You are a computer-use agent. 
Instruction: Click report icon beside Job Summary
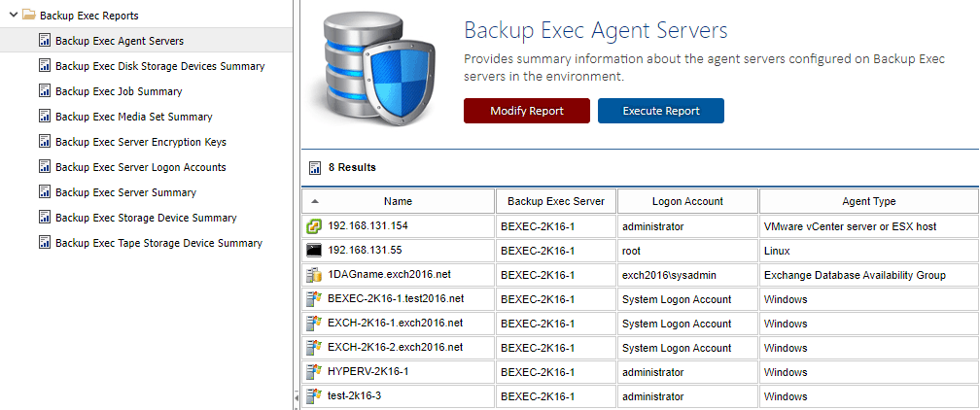(x=45, y=91)
